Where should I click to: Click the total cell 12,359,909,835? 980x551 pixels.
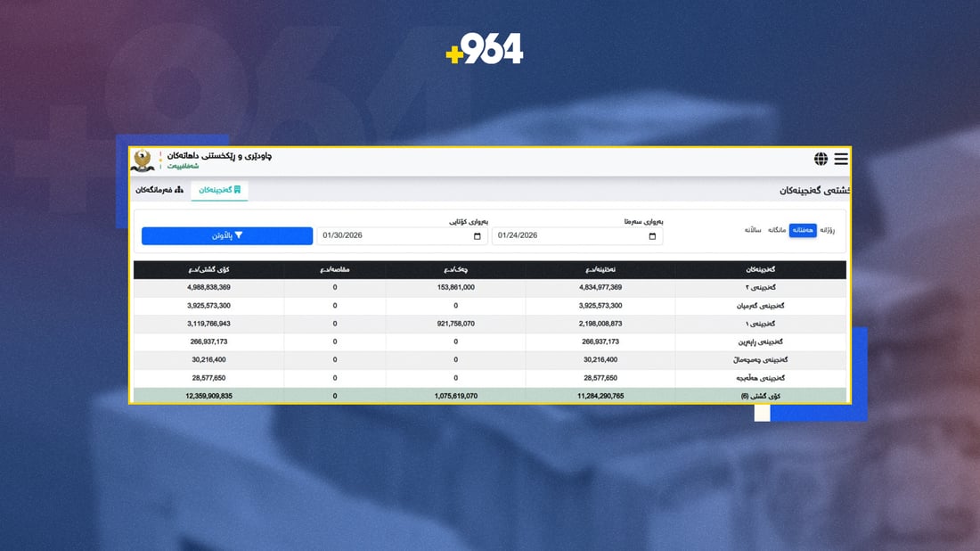[209, 396]
